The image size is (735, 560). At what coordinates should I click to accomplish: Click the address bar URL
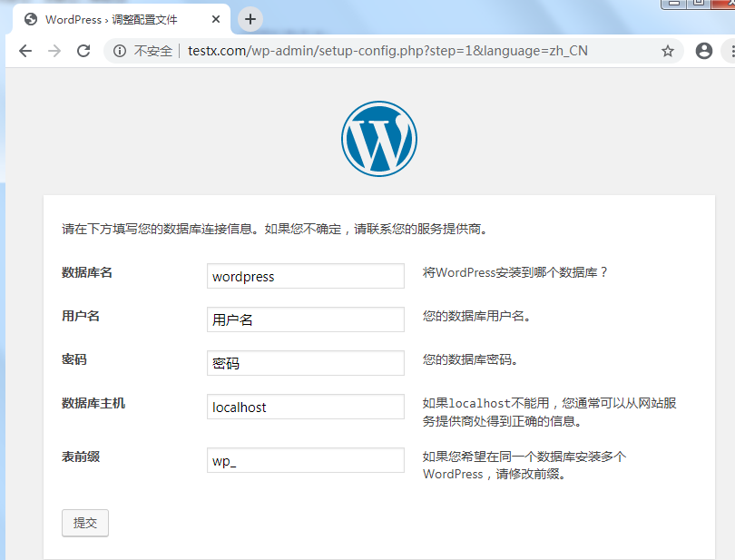(387, 51)
